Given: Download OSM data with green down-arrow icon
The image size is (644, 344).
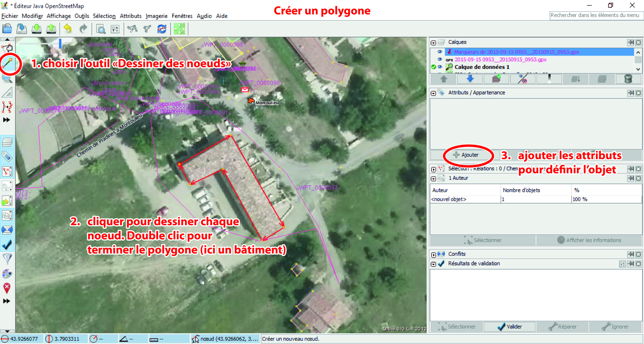Looking at the screenshot, I should [x=36, y=29].
